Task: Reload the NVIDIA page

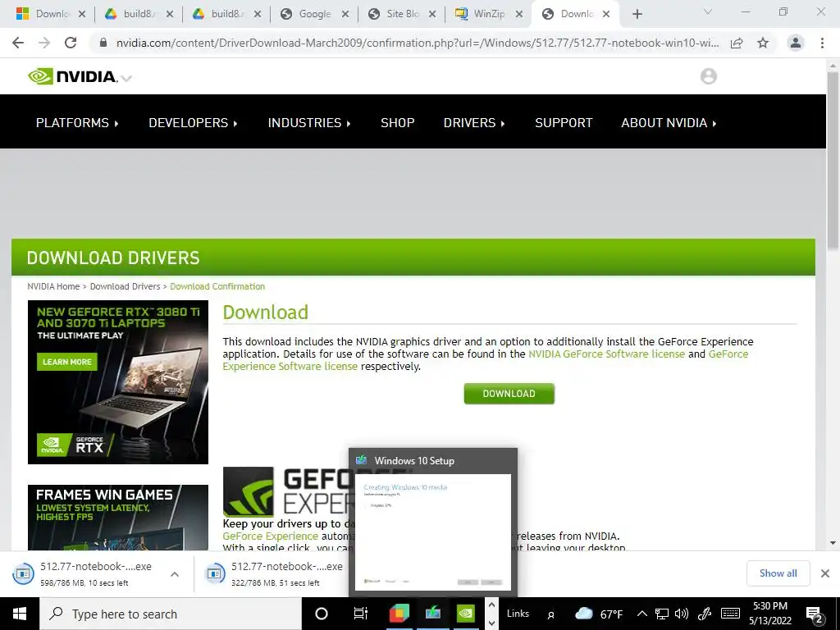Action: pyautogui.click(x=71, y=43)
